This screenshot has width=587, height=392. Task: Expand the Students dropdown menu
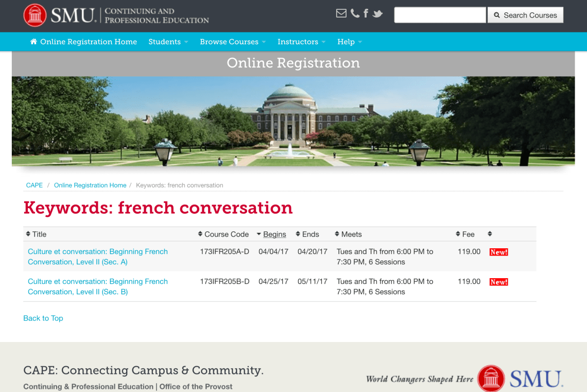coord(168,42)
